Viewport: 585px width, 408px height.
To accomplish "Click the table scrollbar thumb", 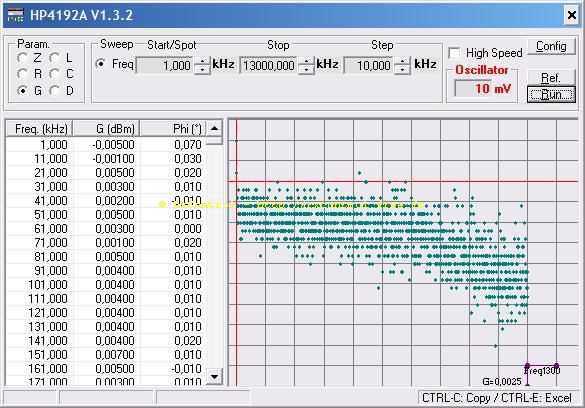I will tap(214, 141).
